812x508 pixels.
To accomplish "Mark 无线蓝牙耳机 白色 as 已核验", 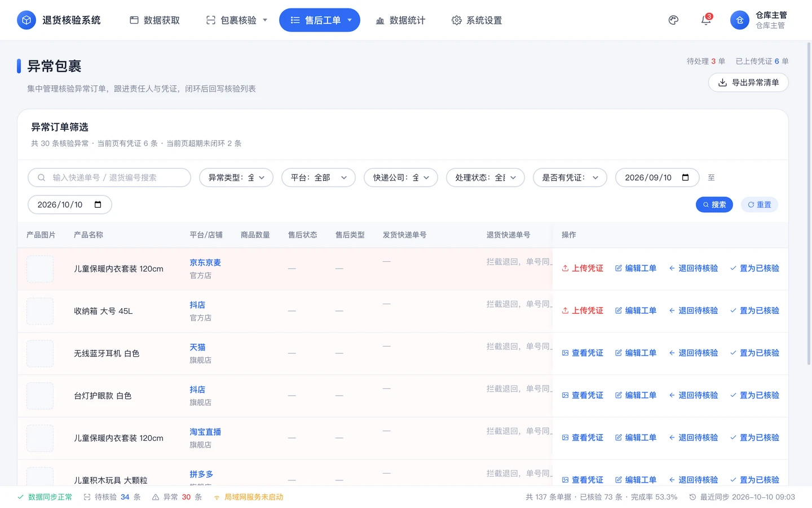I will coord(754,353).
